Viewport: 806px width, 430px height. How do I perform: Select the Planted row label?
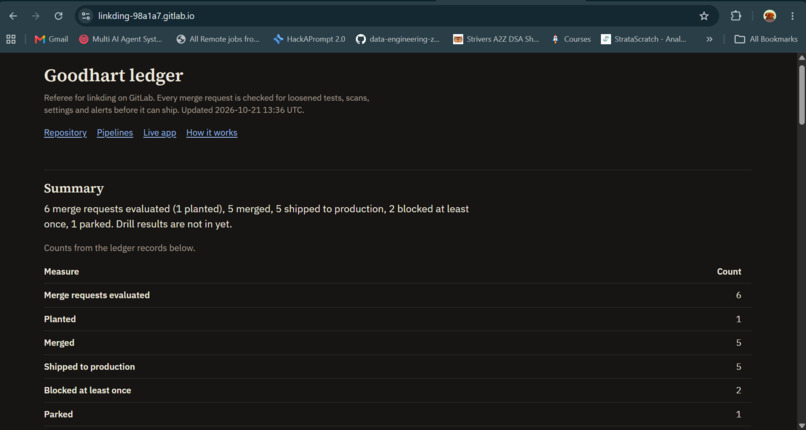pos(60,319)
